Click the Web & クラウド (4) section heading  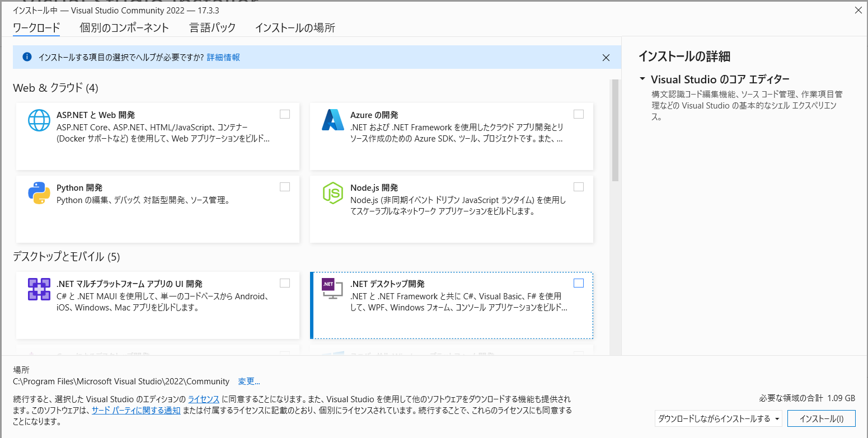[56, 88]
